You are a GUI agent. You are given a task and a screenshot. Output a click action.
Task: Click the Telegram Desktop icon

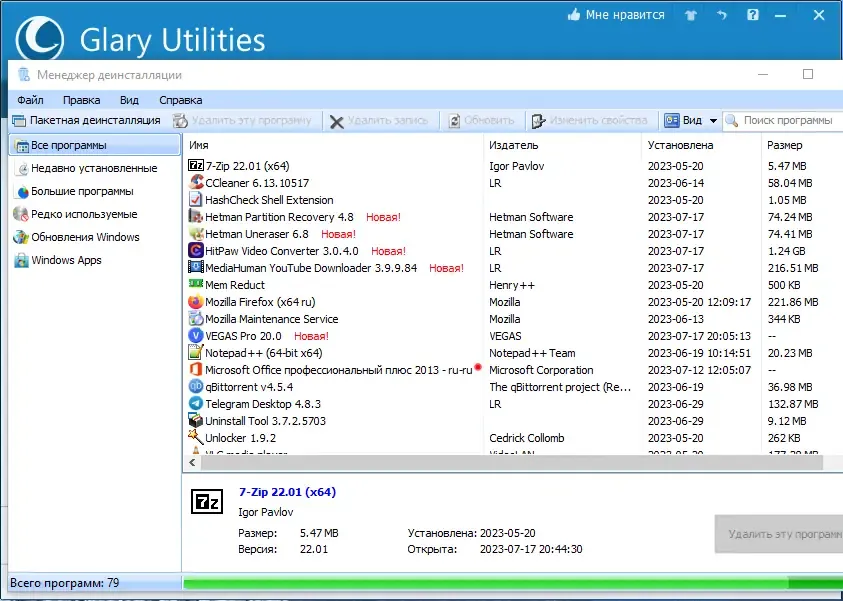(x=196, y=404)
